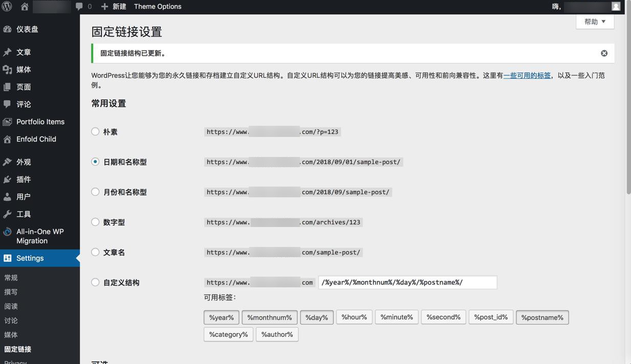Click the custom structure input field
This screenshot has height=364, width=631.
[x=407, y=282]
